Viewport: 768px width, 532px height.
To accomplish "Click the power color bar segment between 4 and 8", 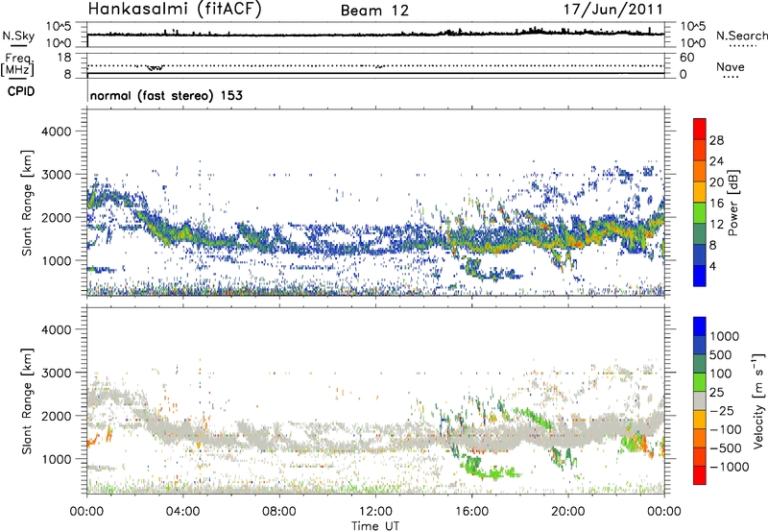I will pos(700,254).
